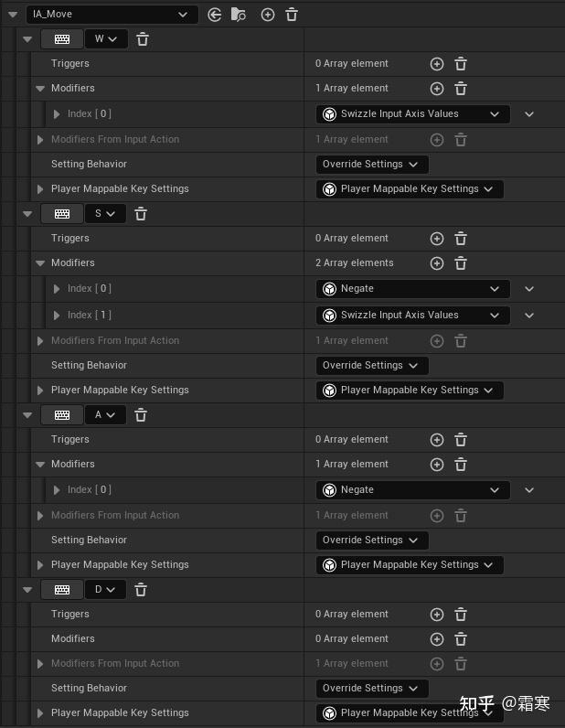Clear the modifiers array of the D key
Image resolution: width=565 pixels, height=728 pixels.
pos(461,639)
